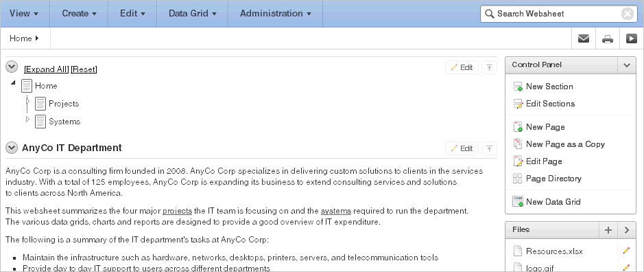
Task: Open the Edit menu
Action: pyautogui.click(x=132, y=14)
